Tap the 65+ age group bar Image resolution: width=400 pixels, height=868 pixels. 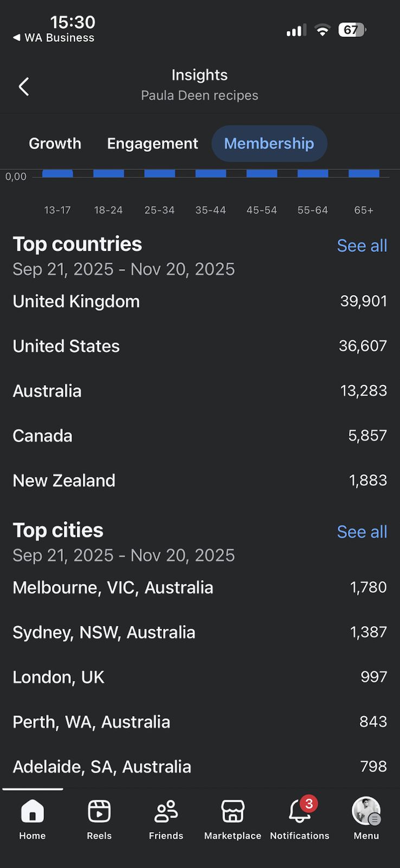(x=364, y=174)
